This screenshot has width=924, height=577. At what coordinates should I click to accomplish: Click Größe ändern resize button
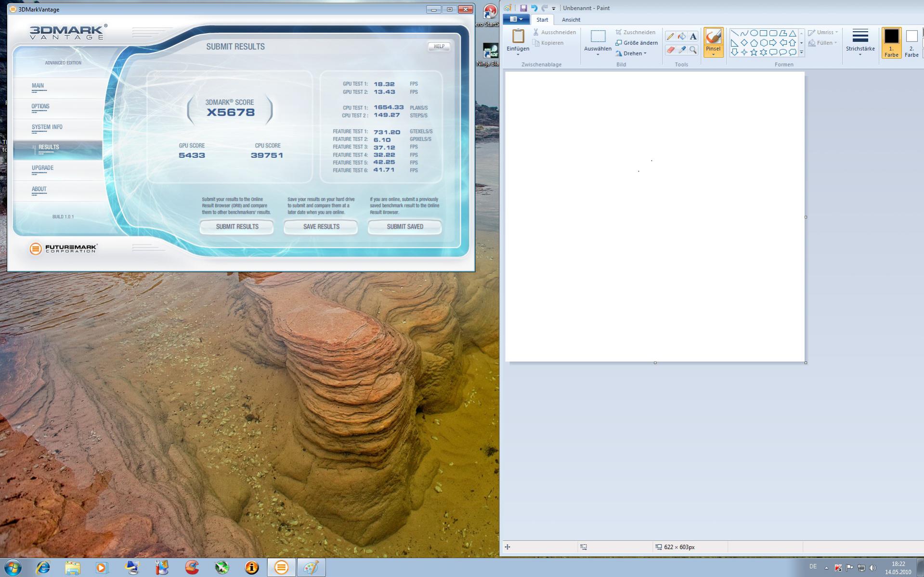coord(636,43)
